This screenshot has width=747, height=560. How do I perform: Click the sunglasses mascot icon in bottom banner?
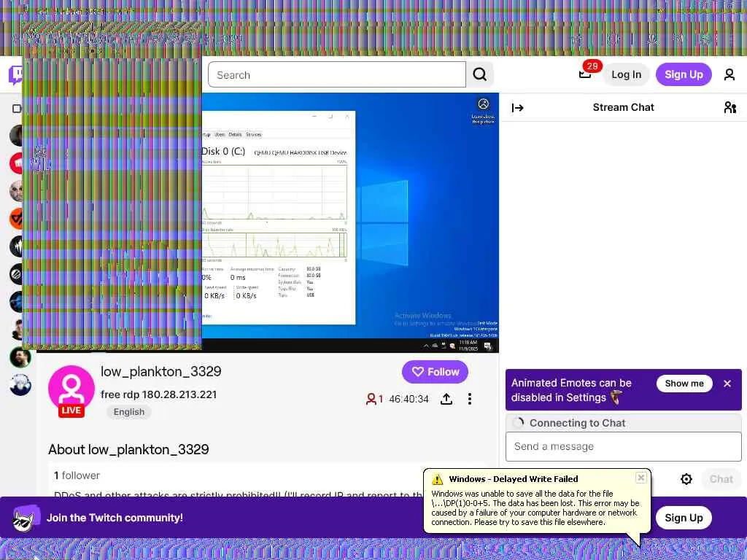click(x=26, y=518)
